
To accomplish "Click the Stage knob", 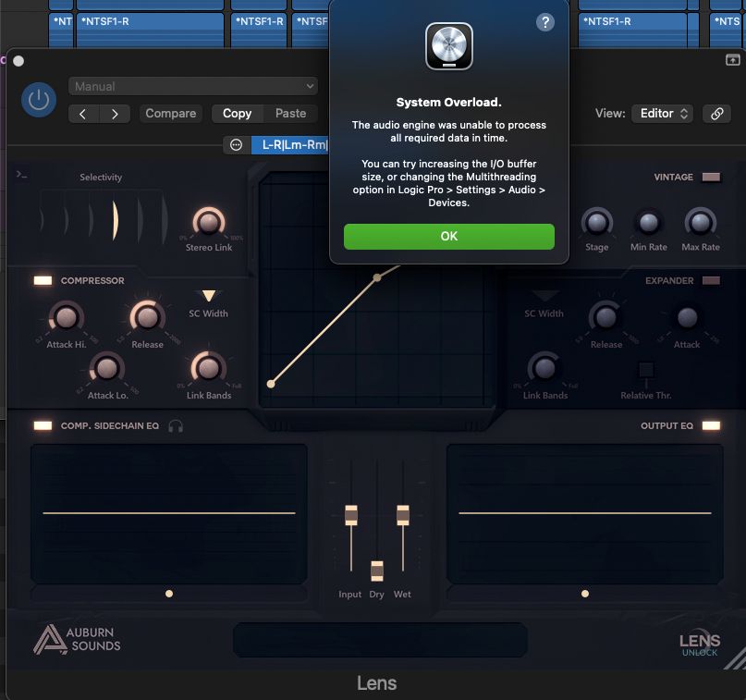I will 597,222.
